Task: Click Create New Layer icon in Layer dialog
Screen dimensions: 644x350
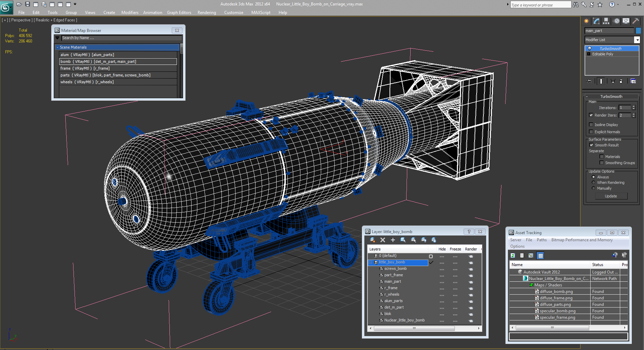Action: coord(373,240)
